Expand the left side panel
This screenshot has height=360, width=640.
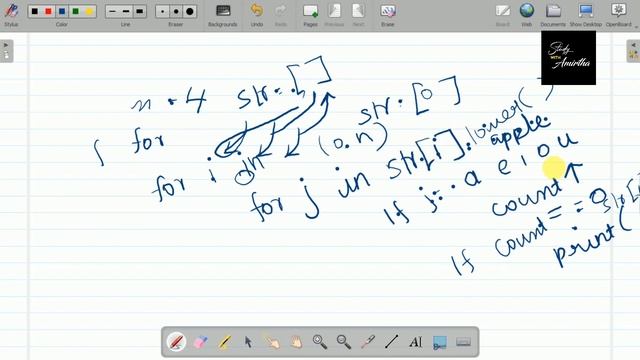[x=7, y=51]
